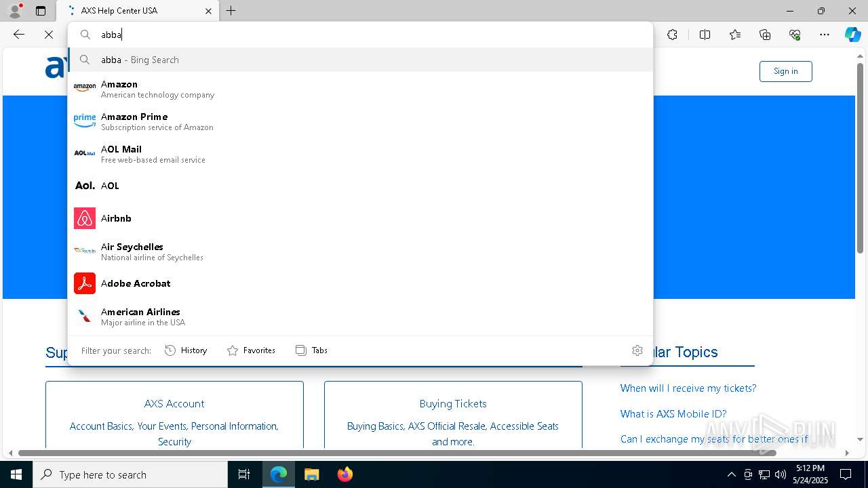Open the tab actions menu icon

click(x=41, y=11)
